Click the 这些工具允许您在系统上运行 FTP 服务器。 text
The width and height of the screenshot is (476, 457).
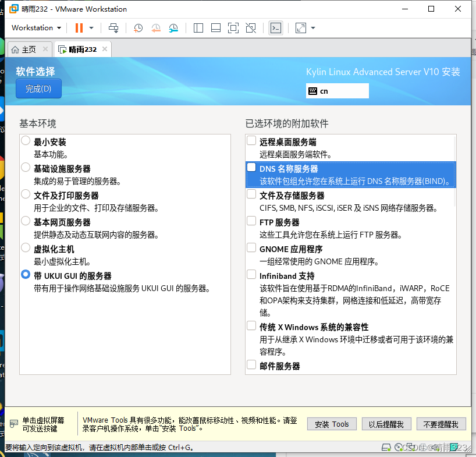click(x=331, y=235)
